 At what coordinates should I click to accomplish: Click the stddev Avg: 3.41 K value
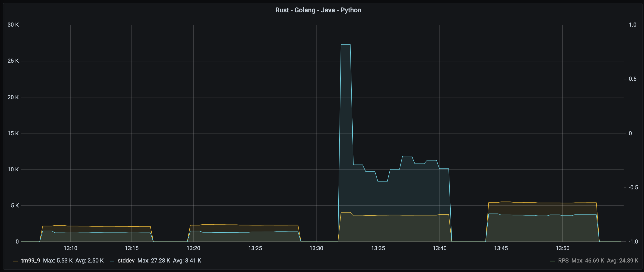[x=187, y=261]
